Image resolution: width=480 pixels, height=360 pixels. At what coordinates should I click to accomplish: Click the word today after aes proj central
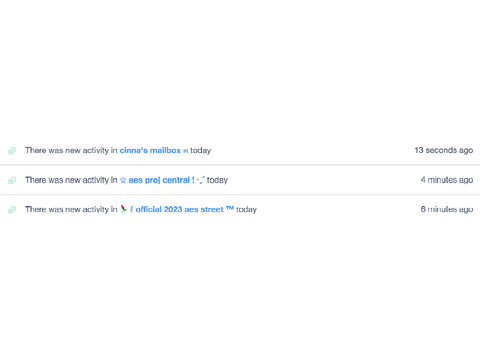point(217,180)
